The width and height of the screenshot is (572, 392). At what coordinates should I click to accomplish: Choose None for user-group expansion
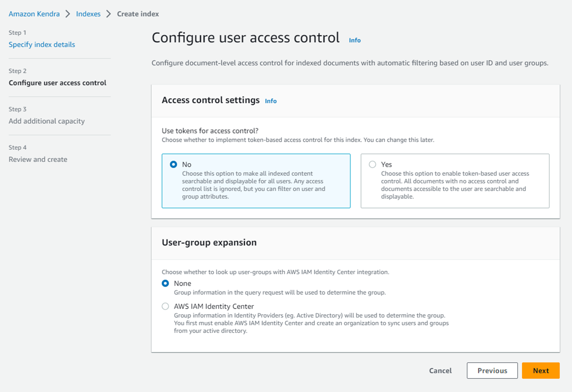coord(165,284)
